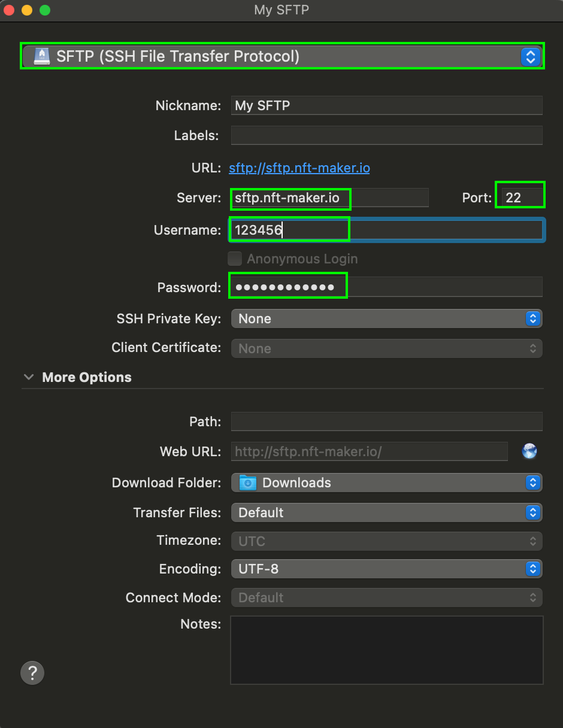563x728 pixels.
Task: Click the Path input field
Action: (x=386, y=421)
